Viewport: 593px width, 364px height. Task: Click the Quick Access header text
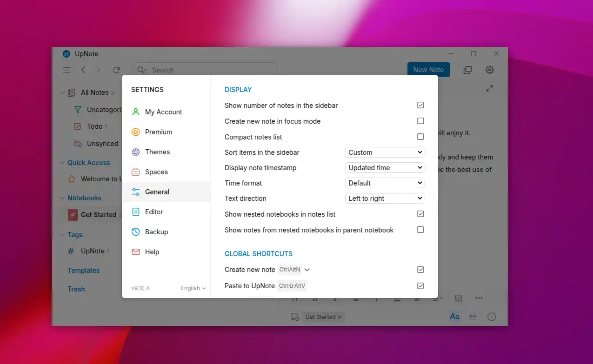coord(89,163)
